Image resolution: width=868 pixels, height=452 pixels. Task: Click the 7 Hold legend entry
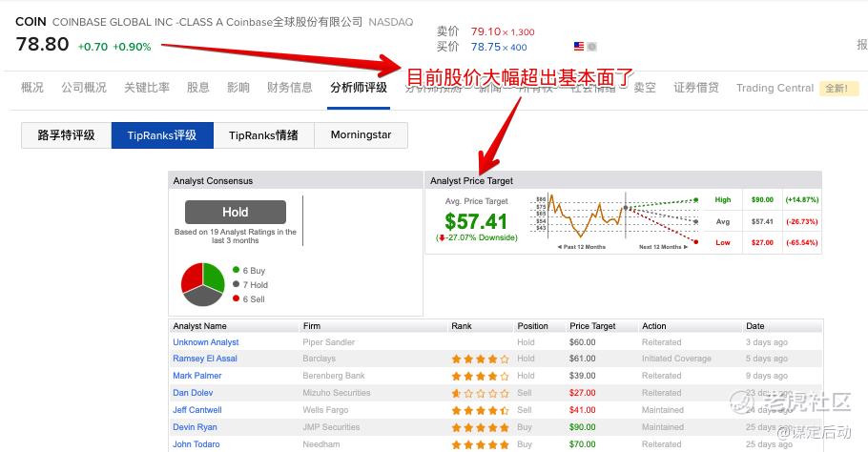250,285
